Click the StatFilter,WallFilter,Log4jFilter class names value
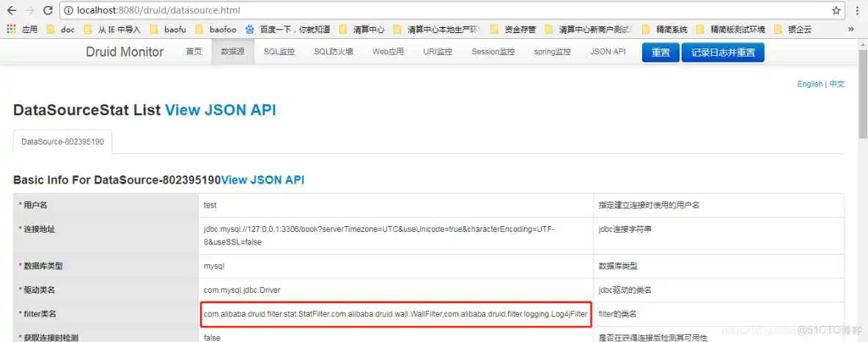This screenshot has height=342, width=868. coord(395,314)
